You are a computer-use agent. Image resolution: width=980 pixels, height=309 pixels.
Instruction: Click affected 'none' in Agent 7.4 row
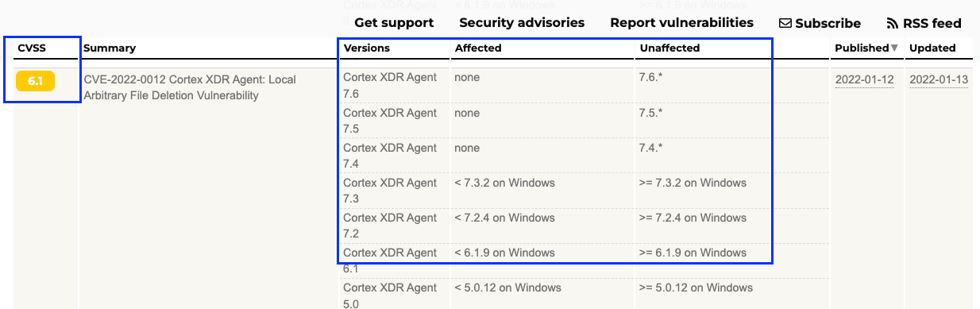point(467,148)
